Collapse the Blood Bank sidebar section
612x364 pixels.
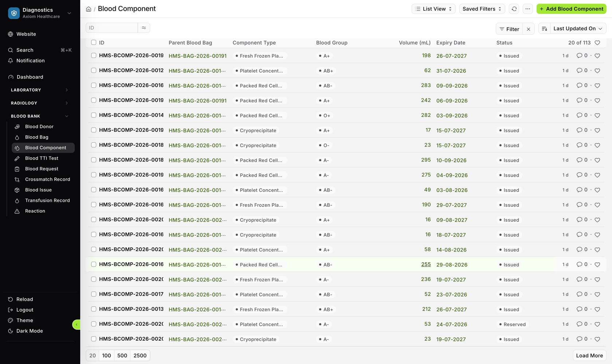pyautogui.click(x=39, y=116)
